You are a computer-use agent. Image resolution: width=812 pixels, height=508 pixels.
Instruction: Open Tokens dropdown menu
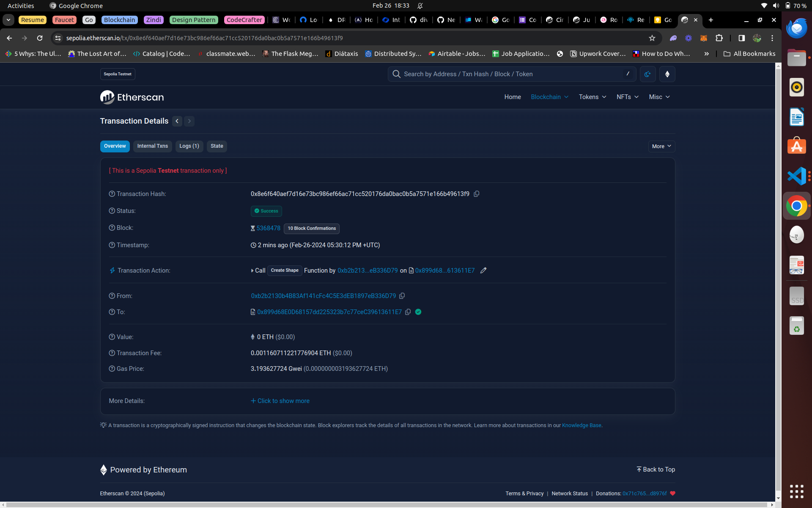(x=592, y=97)
